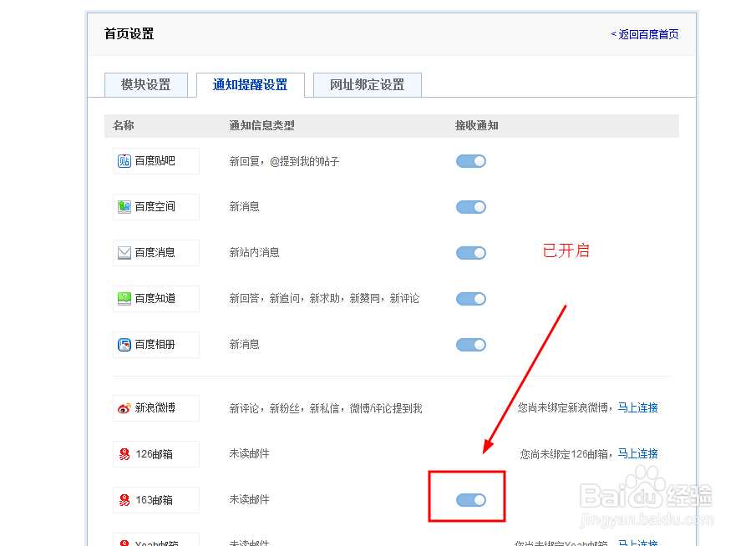Click text 您尚未绑定新浪微博
Image resolution: width=756 pixels, height=546 pixels.
tap(563, 407)
